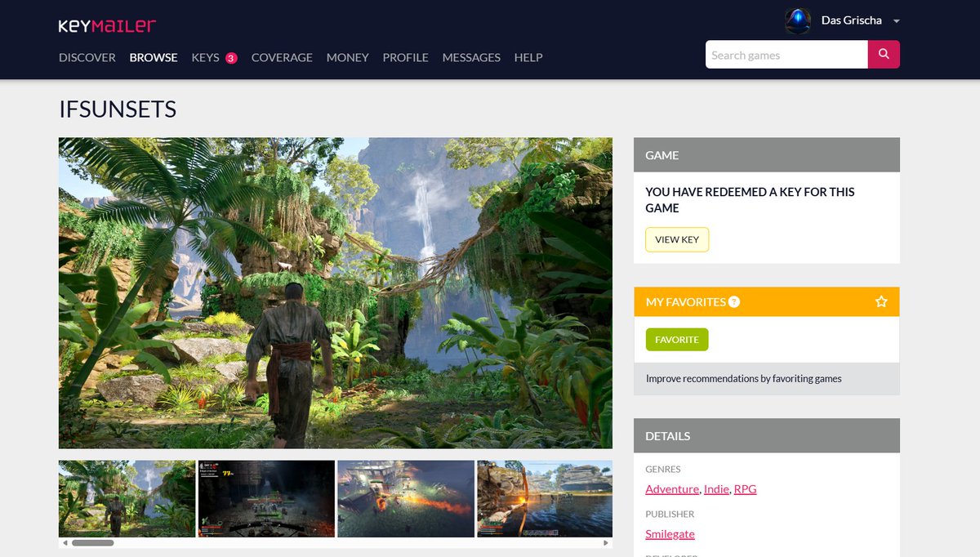Open the Keys menu item
Screen dimensions: 980x557
205,57
